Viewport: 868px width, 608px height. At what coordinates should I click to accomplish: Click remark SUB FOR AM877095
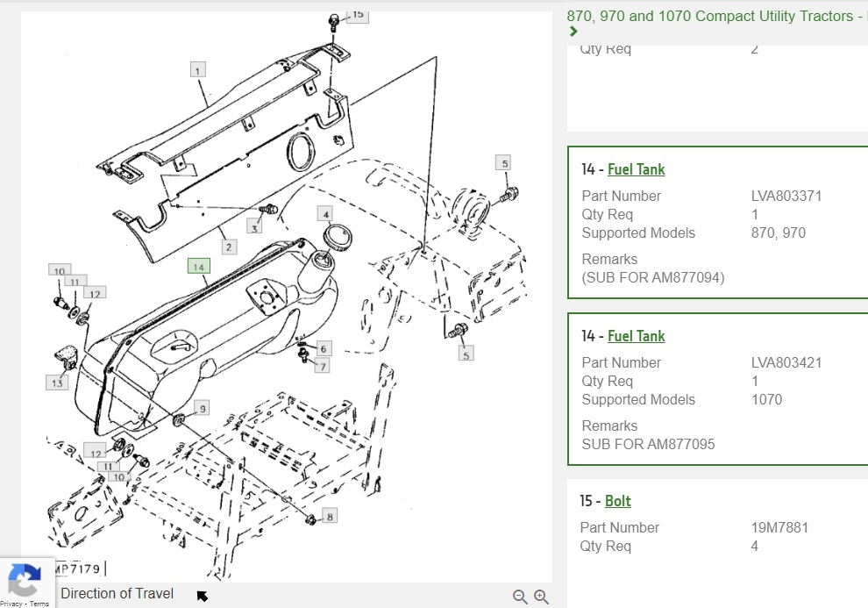(648, 445)
